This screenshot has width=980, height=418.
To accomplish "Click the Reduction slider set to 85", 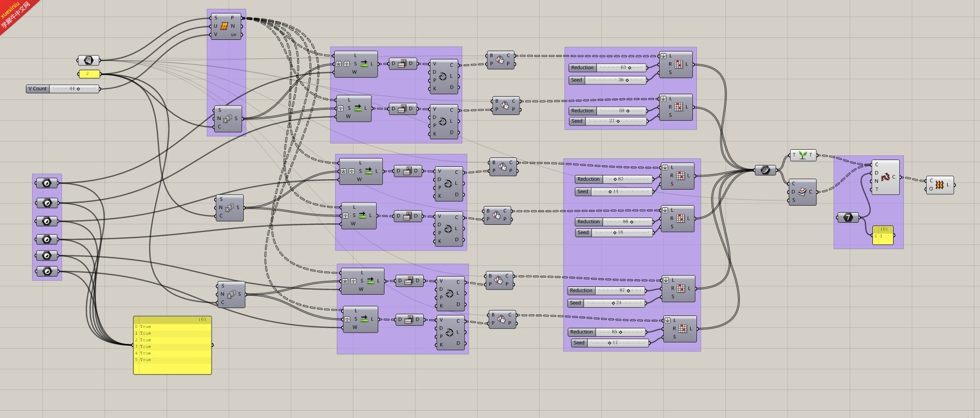I will (607, 331).
